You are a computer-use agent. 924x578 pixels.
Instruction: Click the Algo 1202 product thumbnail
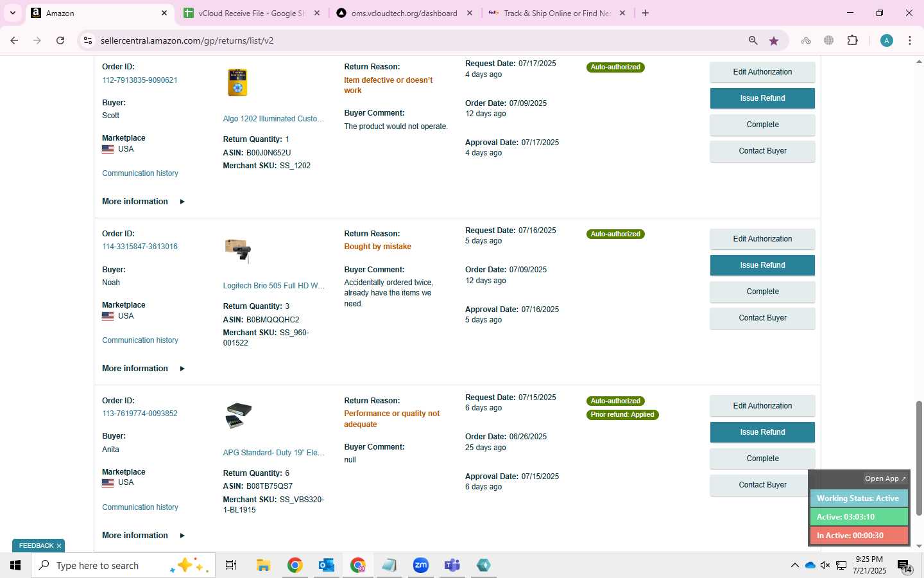pyautogui.click(x=238, y=83)
